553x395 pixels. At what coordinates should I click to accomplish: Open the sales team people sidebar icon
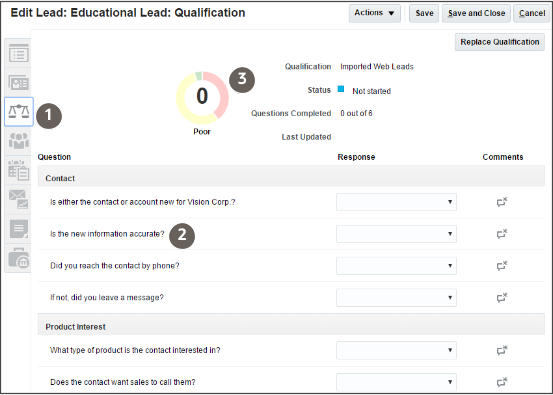(18, 141)
